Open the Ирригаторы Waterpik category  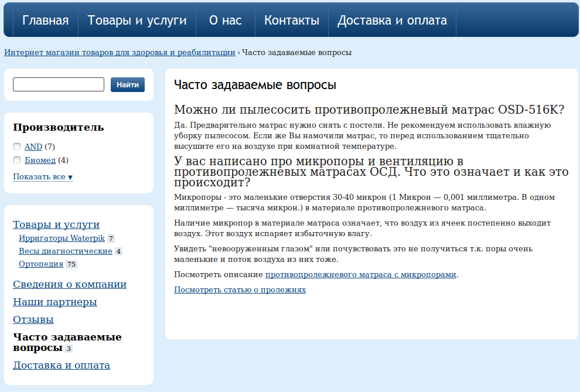pos(62,238)
